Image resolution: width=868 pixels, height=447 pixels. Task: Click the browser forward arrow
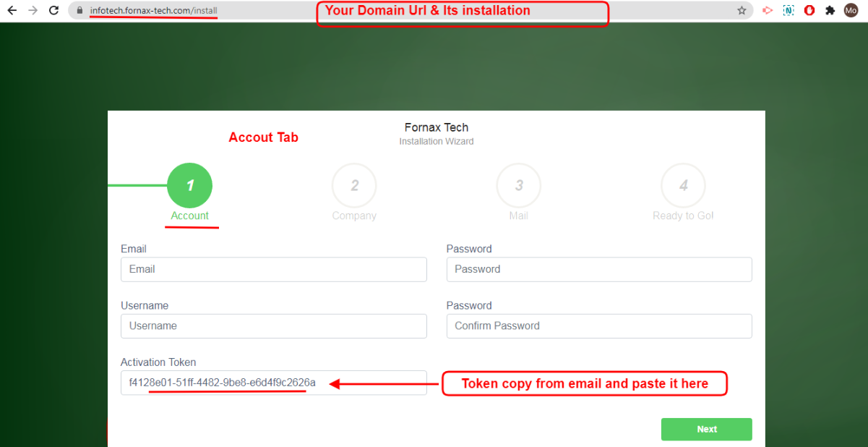click(33, 11)
